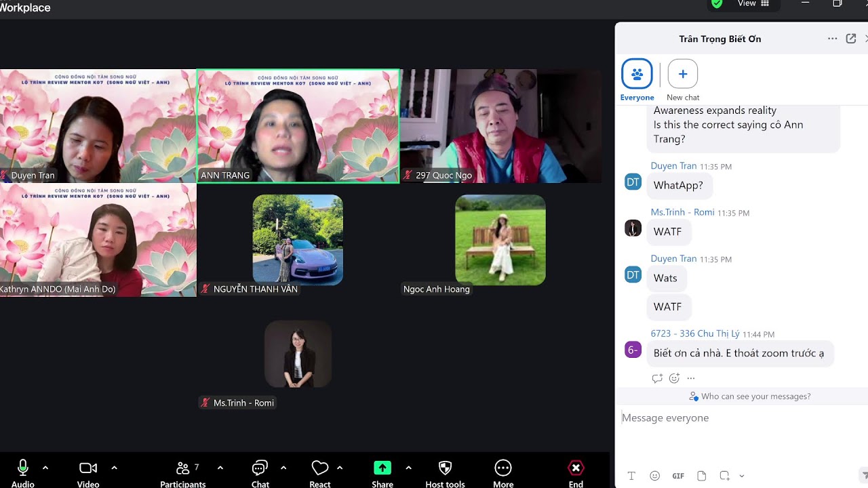
Task: Expand the Audio options caret
Action: 45,468
